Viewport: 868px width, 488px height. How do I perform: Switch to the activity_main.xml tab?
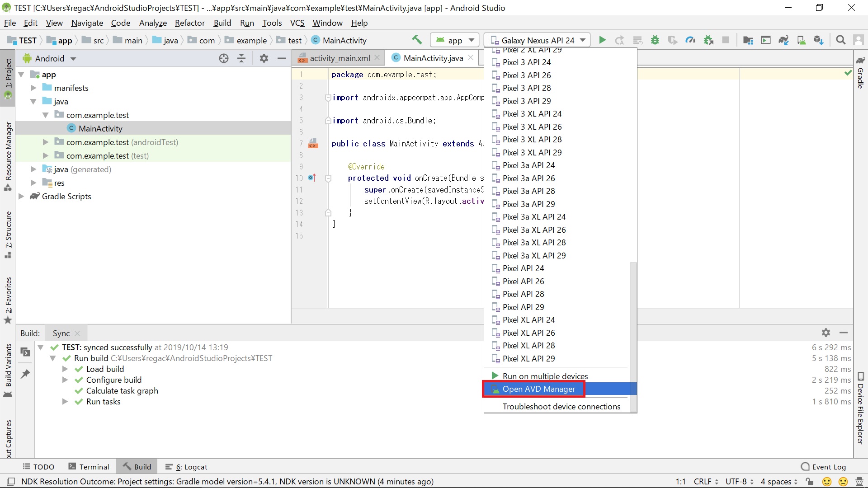[x=339, y=58]
